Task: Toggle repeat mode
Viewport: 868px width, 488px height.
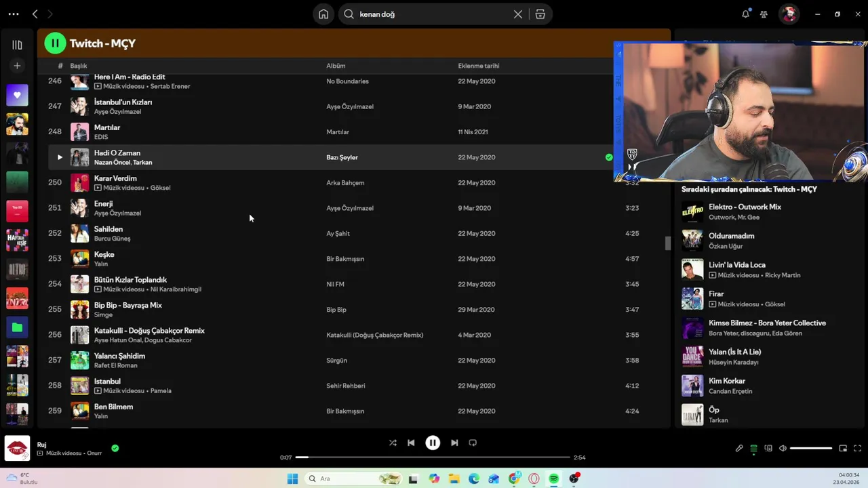Action: coord(473,443)
